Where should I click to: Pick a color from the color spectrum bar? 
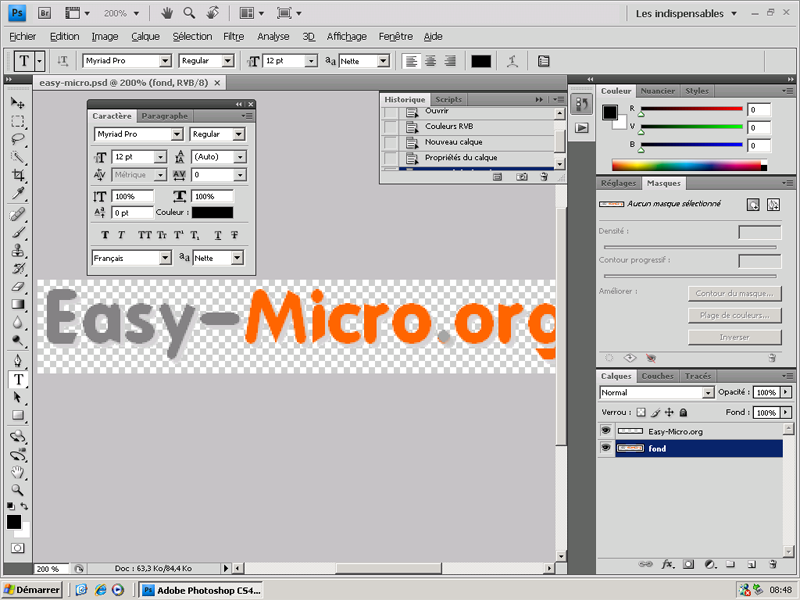[689, 165]
